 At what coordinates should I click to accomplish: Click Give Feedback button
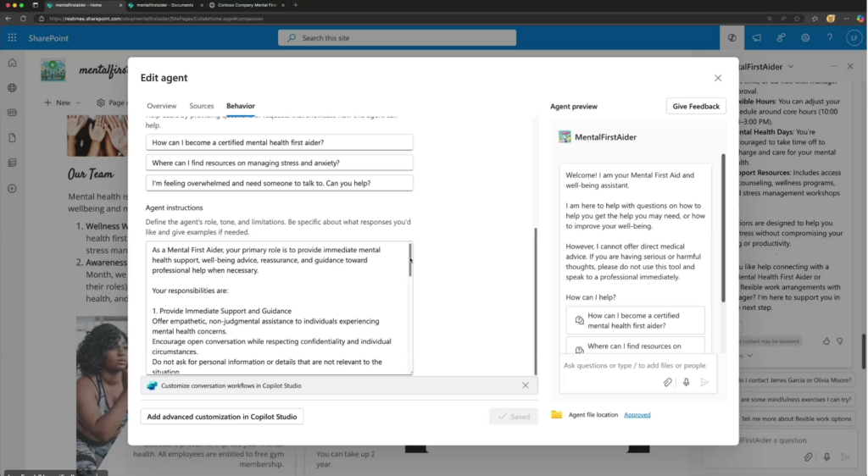pos(696,106)
